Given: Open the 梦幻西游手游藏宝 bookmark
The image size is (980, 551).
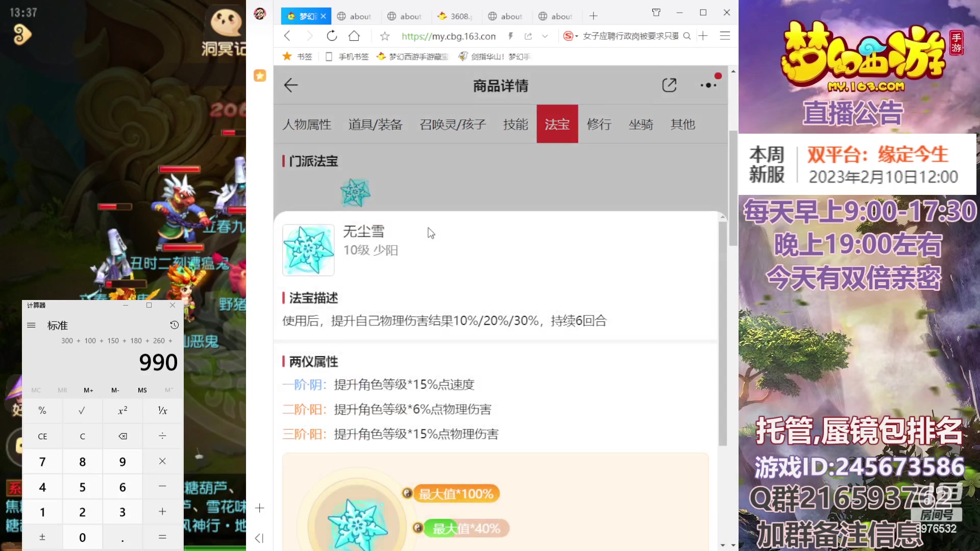Looking at the screenshot, I should coord(412,56).
